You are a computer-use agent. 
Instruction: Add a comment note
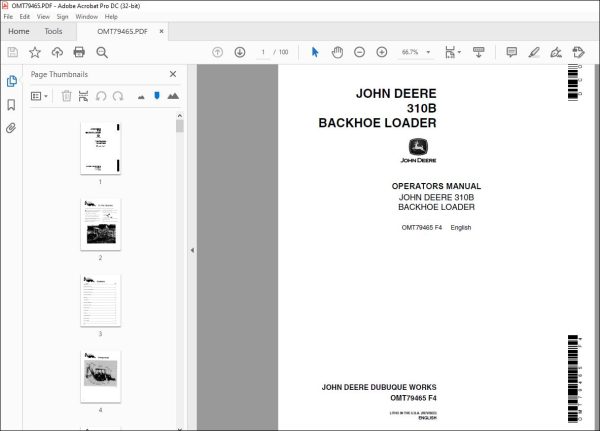click(x=512, y=52)
